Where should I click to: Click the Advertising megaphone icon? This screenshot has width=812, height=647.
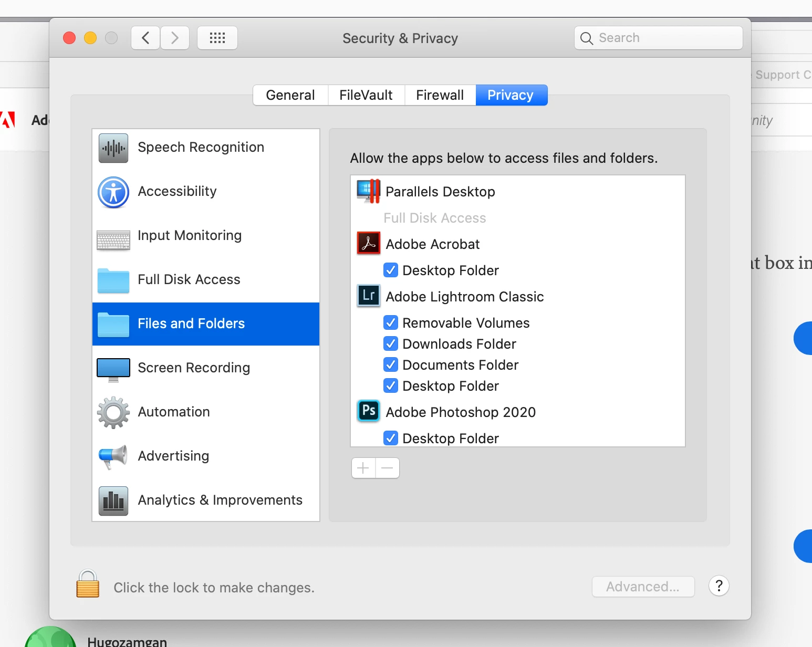(113, 456)
